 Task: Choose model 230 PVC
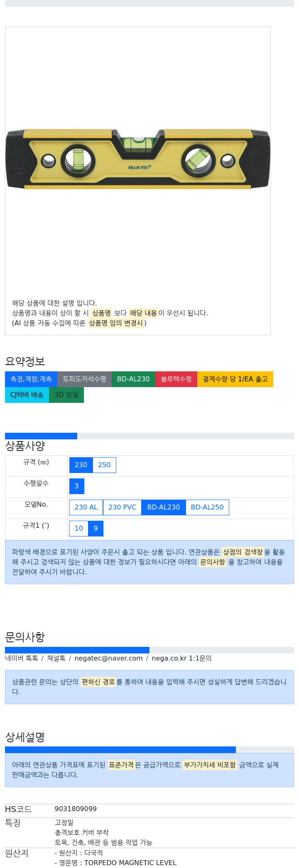click(122, 507)
